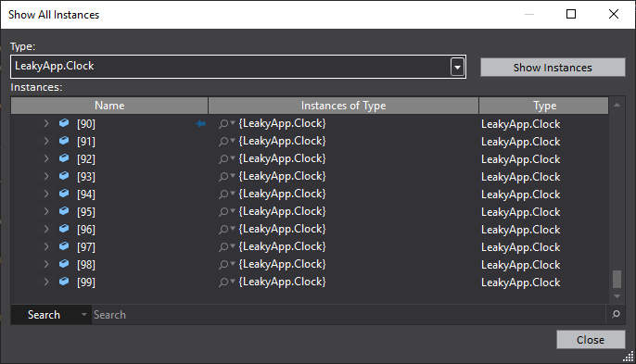
Task: Expand instance [99] in the tree
Action: point(46,282)
